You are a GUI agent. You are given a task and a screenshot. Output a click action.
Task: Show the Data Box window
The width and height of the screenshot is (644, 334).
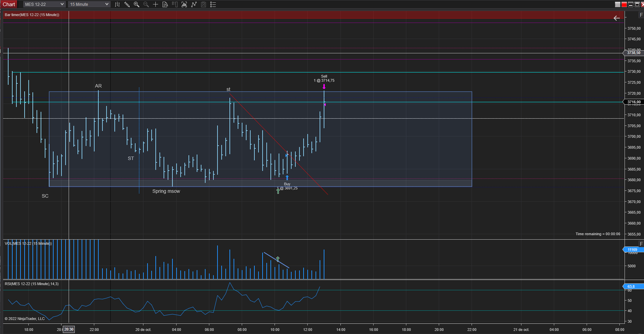165,4
